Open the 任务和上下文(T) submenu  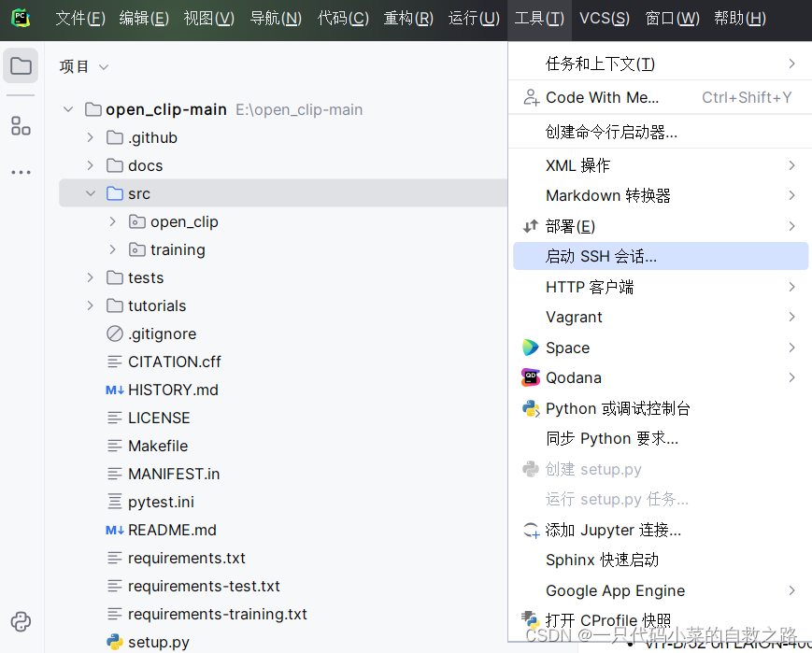pyautogui.click(x=661, y=64)
